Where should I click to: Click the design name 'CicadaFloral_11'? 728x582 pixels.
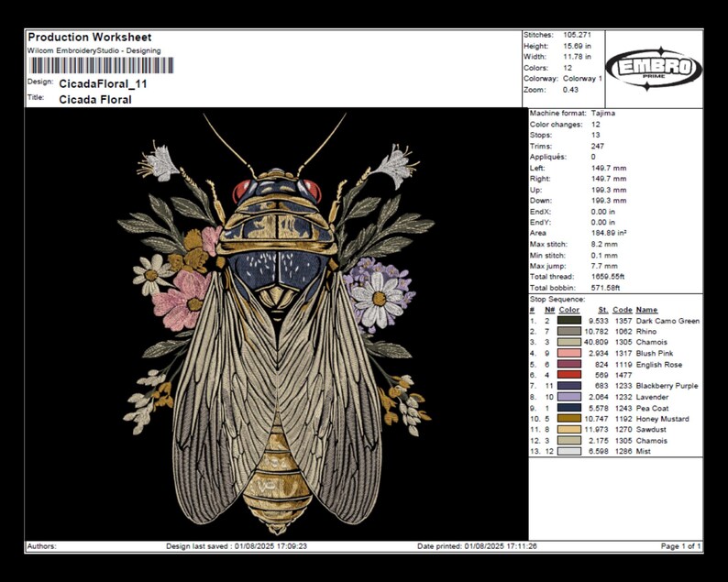[103, 84]
